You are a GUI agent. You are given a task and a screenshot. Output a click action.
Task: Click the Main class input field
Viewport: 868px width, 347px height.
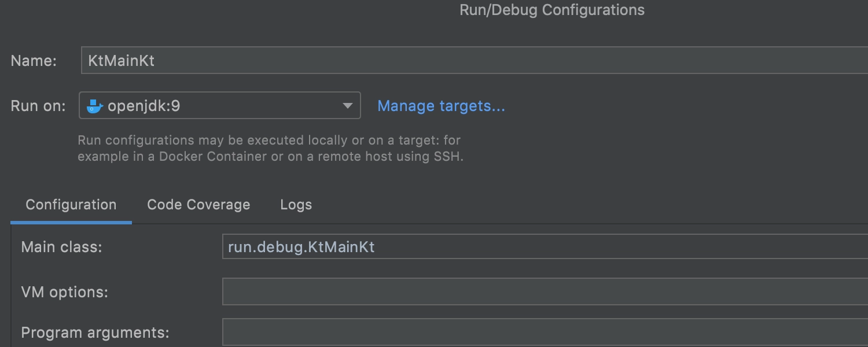point(545,247)
